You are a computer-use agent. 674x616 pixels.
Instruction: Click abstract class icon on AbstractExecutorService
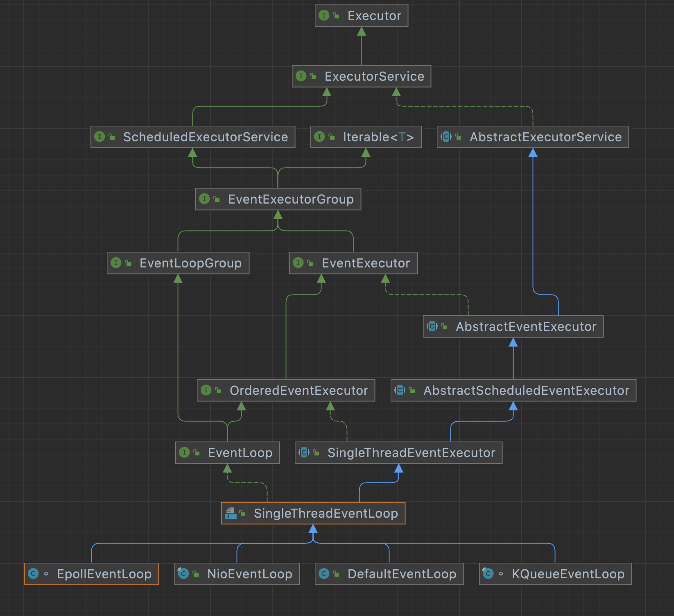[x=446, y=137]
